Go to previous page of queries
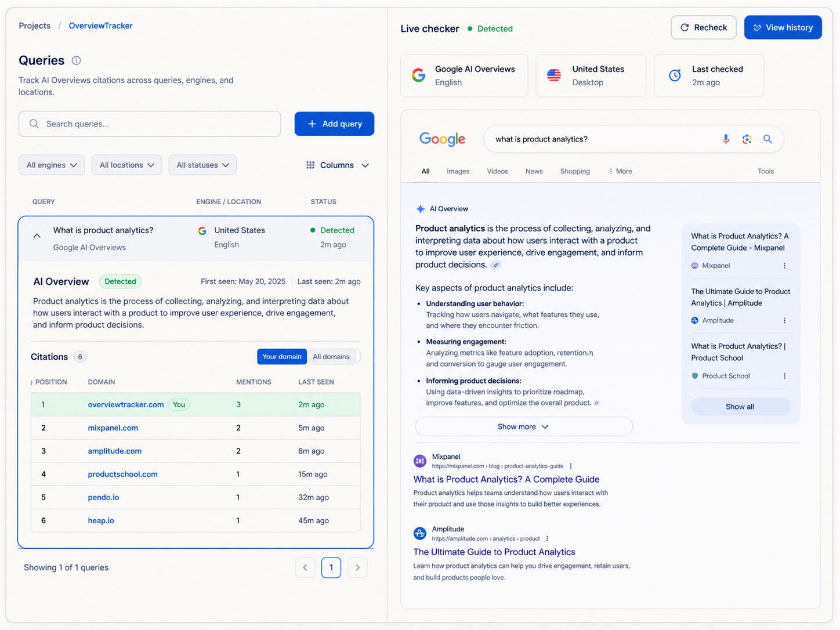Viewport: 840px width, 630px height. 305,567
